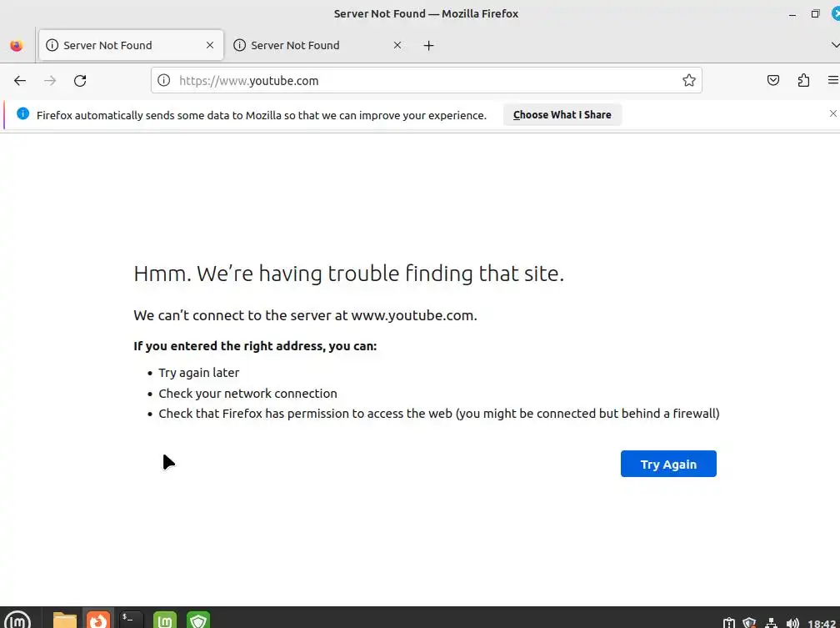
Task: Click the 'We can't connect to the server' text
Action: coord(305,315)
